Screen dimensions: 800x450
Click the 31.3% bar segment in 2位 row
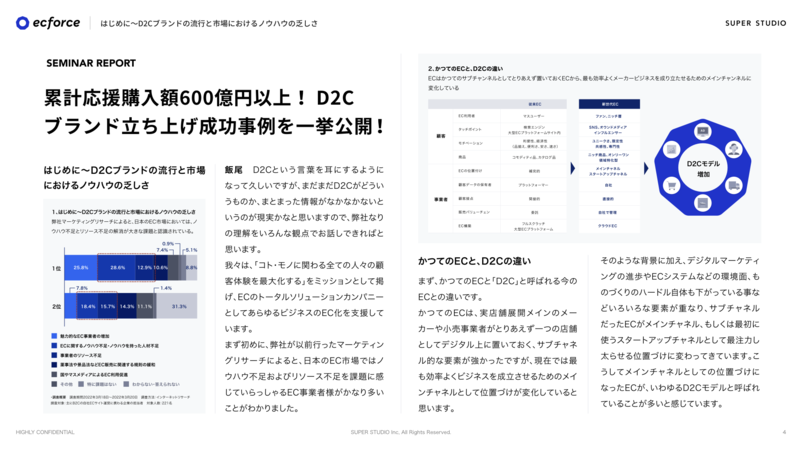(x=177, y=306)
